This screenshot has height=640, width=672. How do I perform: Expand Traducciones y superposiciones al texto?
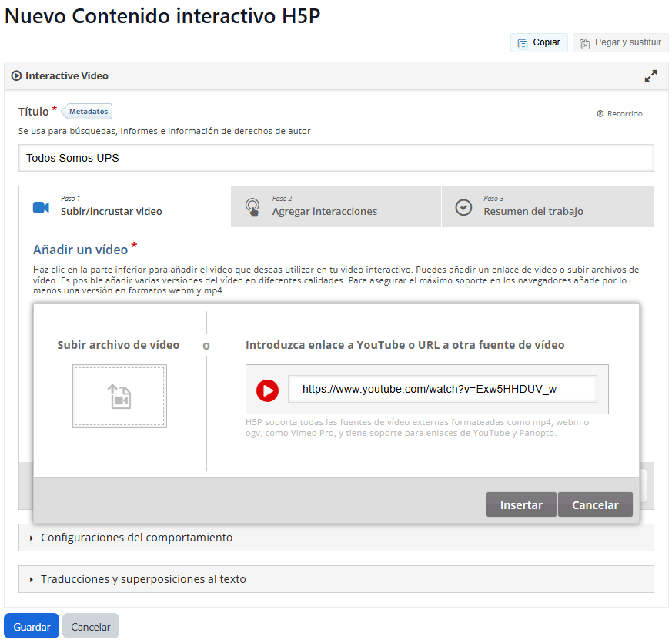pos(143,579)
